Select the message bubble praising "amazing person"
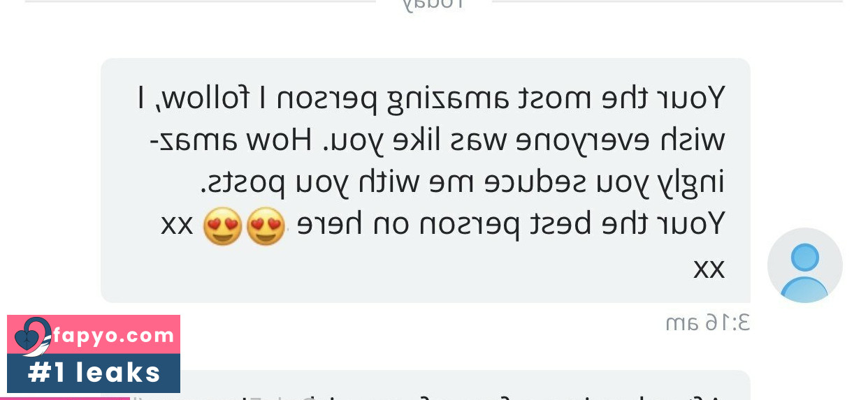This screenshot has height=400, width=868. tap(426, 180)
